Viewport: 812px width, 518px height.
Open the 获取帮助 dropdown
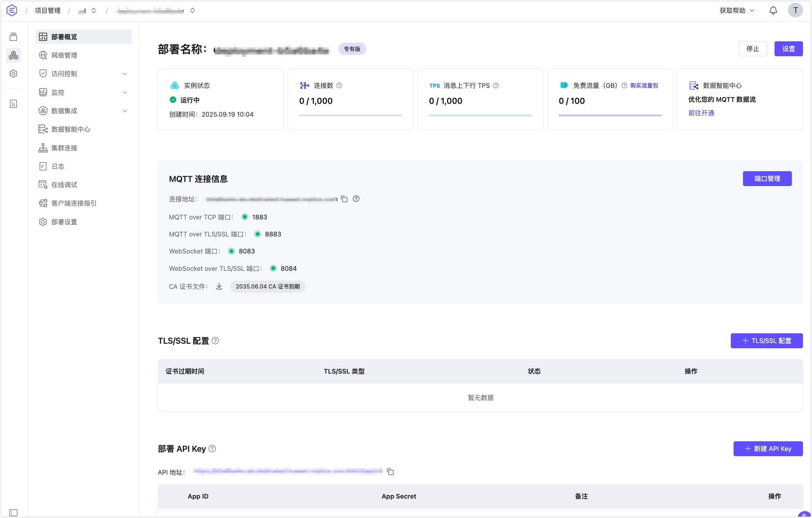(736, 10)
